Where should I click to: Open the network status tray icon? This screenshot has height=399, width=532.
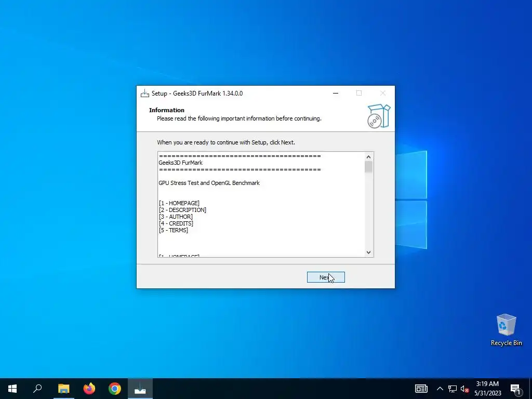pos(453,389)
